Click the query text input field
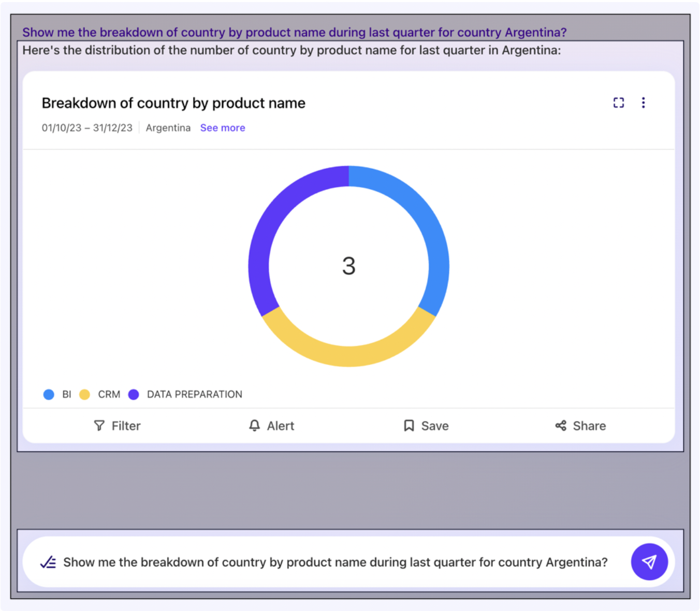Viewport: 700px width, 611px height. click(335, 562)
